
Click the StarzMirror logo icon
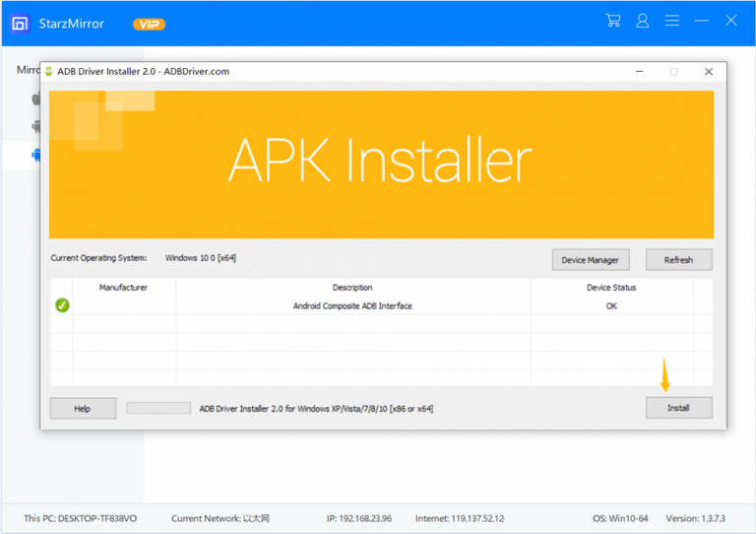21,23
